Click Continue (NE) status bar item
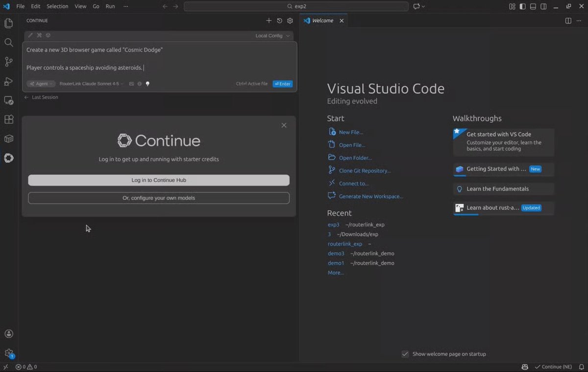 point(553,367)
